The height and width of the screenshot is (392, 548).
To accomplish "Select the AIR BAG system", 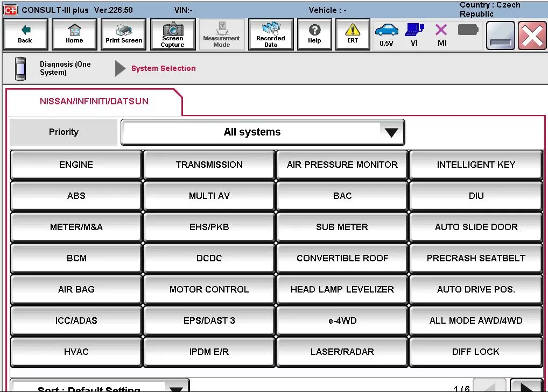I will [x=76, y=289].
